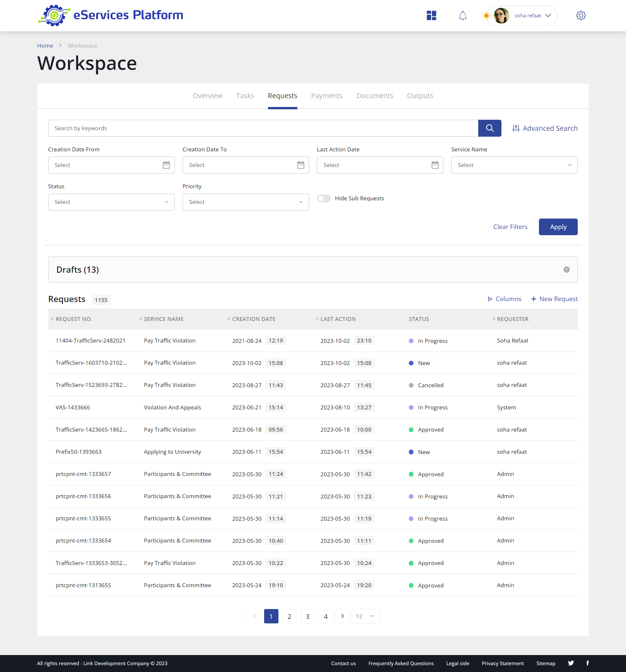Go to page 3 of requests
Image resolution: width=626 pixels, height=672 pixels.
tap(307, 616)
